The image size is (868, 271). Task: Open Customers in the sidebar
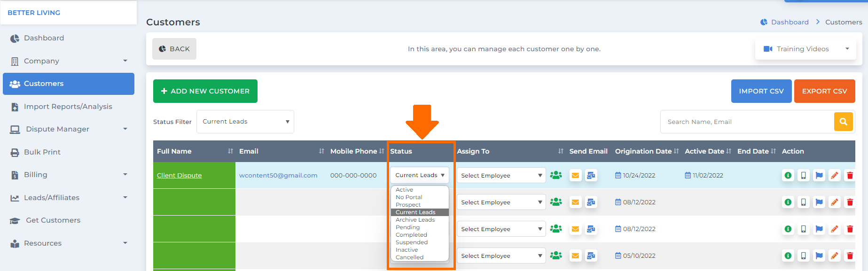pyautogui.click(x=69, y=84)
